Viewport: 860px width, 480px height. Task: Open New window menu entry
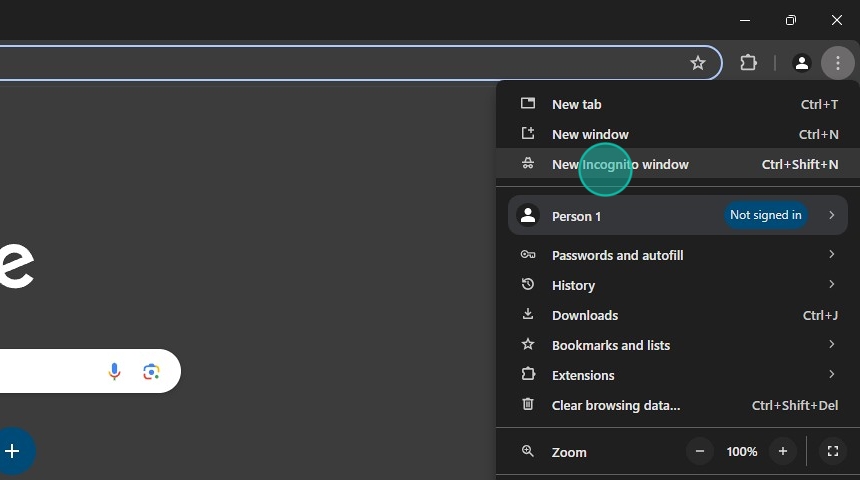coord(678,134)
